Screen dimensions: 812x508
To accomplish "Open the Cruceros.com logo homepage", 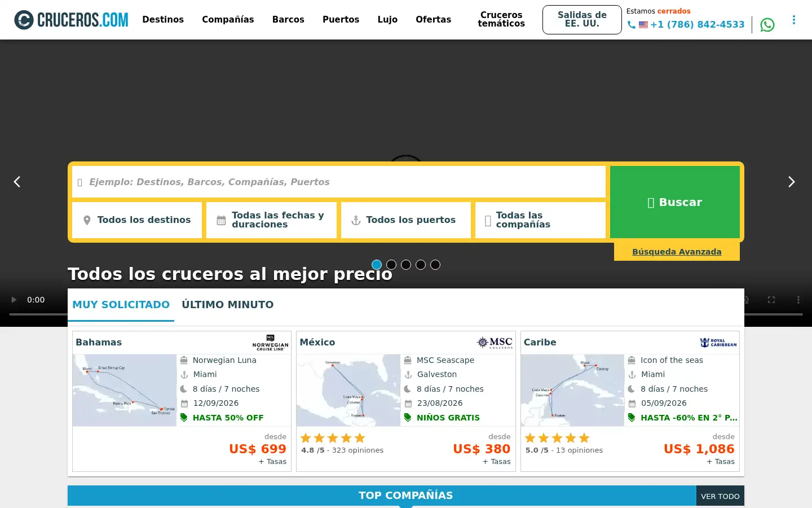I will click(72, 20).
